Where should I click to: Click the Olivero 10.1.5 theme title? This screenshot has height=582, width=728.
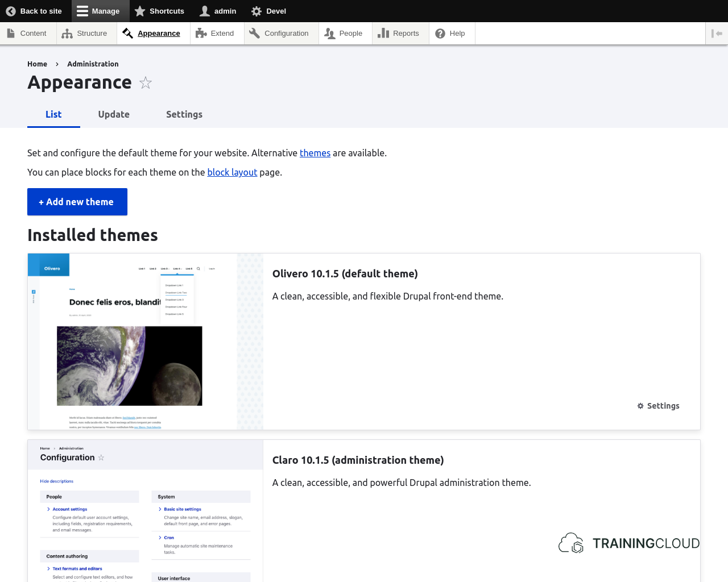point(345,274)
